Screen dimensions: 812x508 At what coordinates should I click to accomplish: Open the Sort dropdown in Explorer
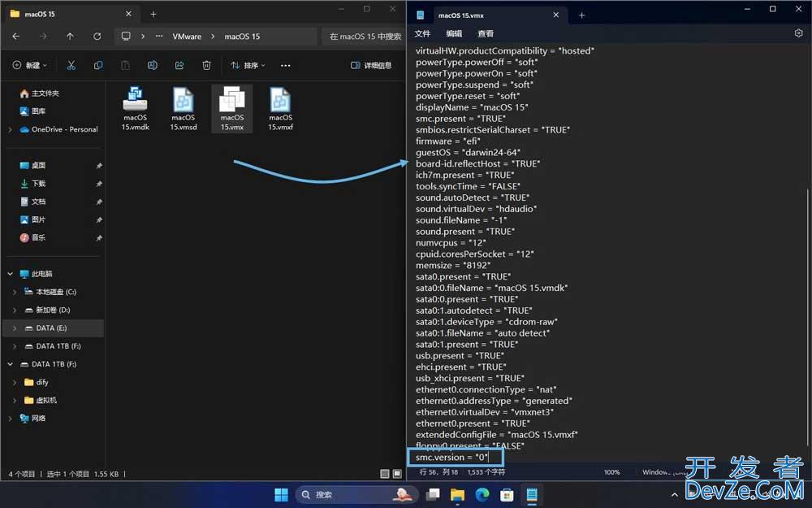tap(248, 65)
